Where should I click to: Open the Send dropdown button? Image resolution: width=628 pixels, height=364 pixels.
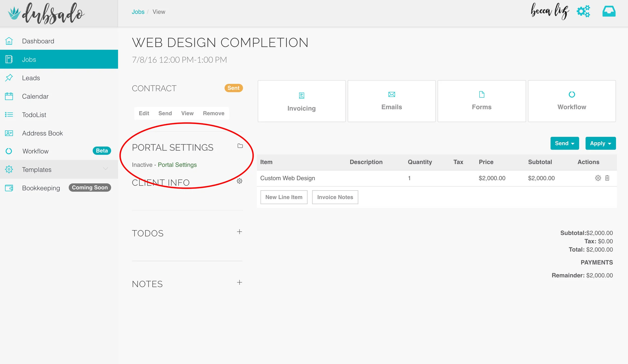tap(564, 143)
